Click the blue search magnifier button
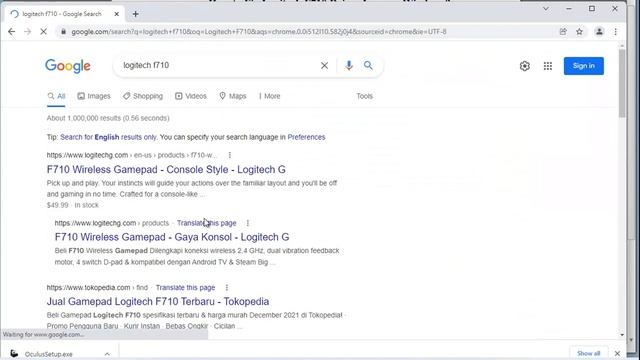This screenshot has width=640, height=360. pos(368,65)
